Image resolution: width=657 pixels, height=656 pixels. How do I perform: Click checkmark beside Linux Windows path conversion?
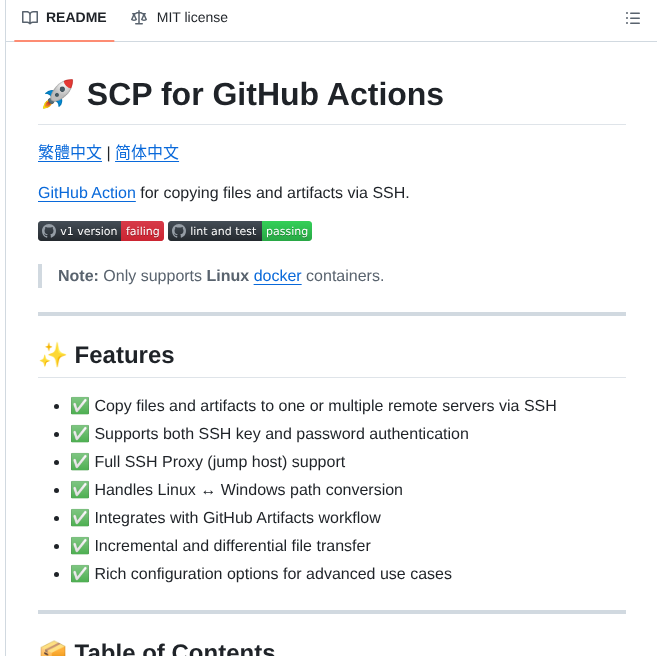(x=80, y=490)
